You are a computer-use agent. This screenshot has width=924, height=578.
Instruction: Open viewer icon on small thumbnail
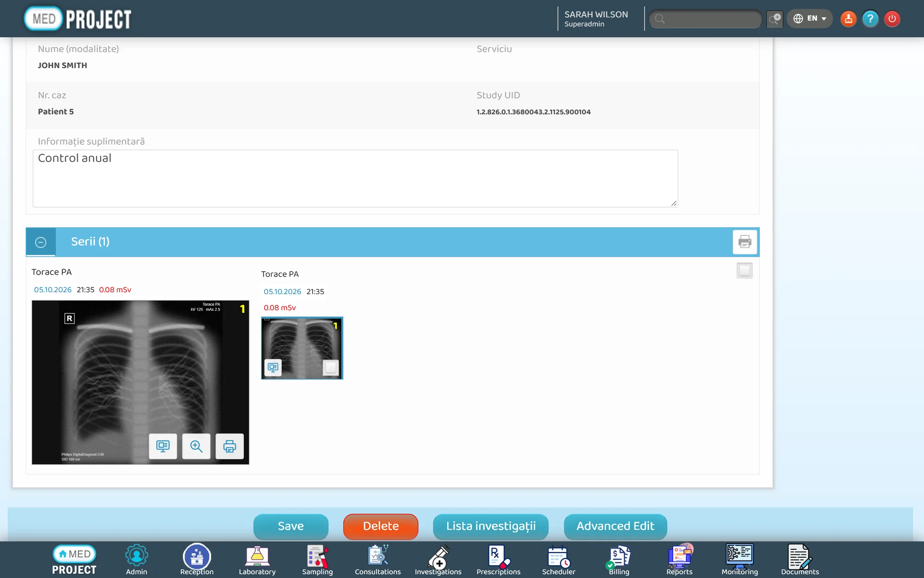pos(273,367)
